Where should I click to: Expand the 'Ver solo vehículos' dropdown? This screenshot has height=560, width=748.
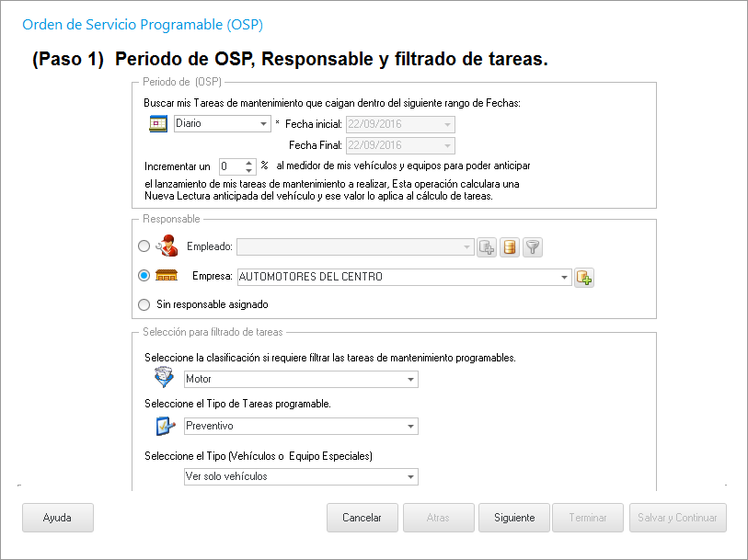(410, 476)
